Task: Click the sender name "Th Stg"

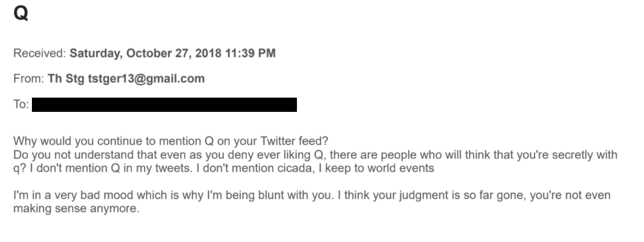Action: tap(66, 79)
